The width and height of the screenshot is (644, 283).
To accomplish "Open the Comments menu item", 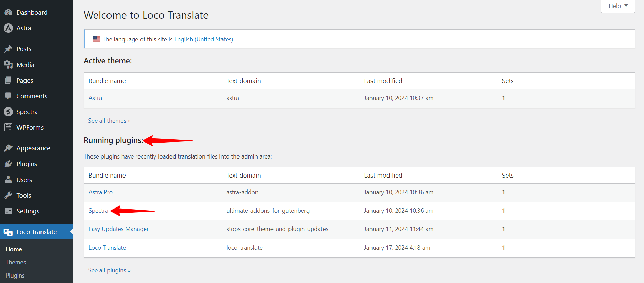I will click(32, 96).
